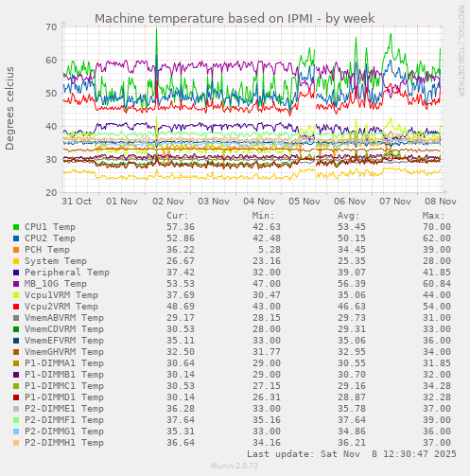Click the PCH Temp orange color swatch
The width and height of the screenshot is (470, 476).
click(16, 250)
